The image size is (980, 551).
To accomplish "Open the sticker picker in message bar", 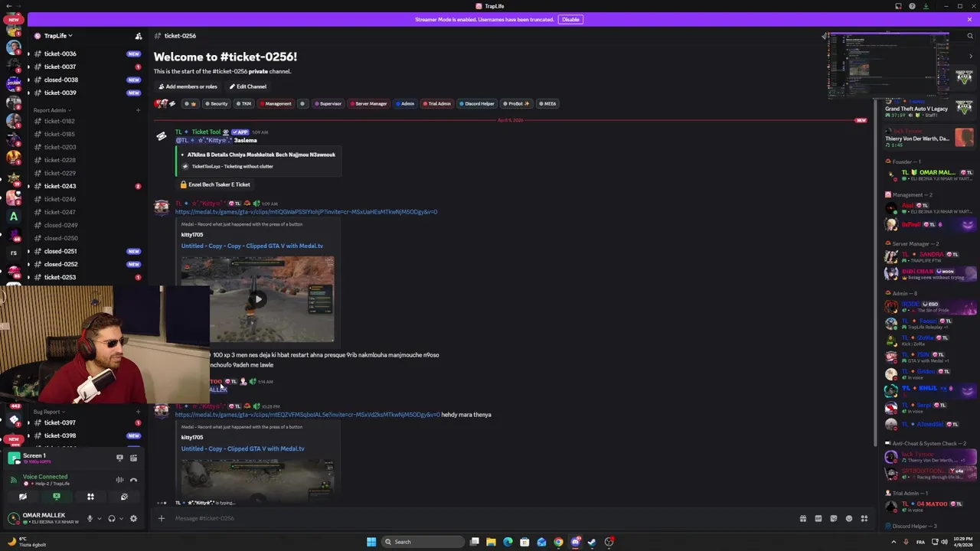I will point(833,518).
